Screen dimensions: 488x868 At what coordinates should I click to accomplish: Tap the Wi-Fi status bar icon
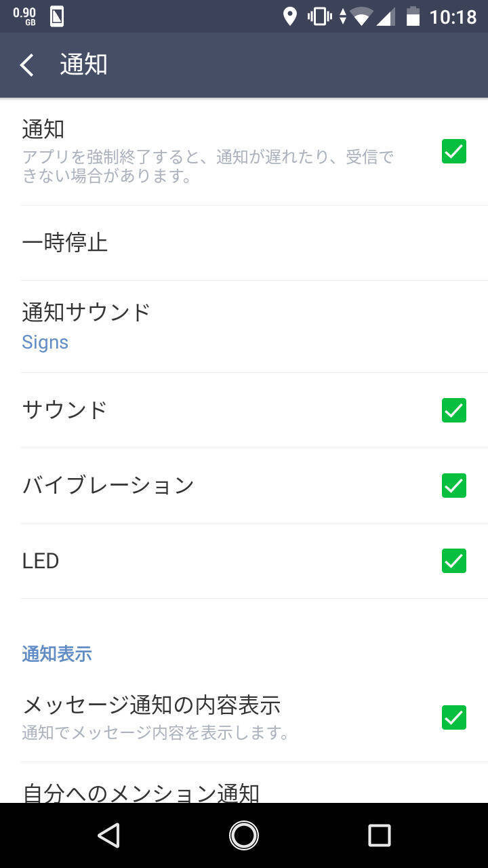point(361,16)
